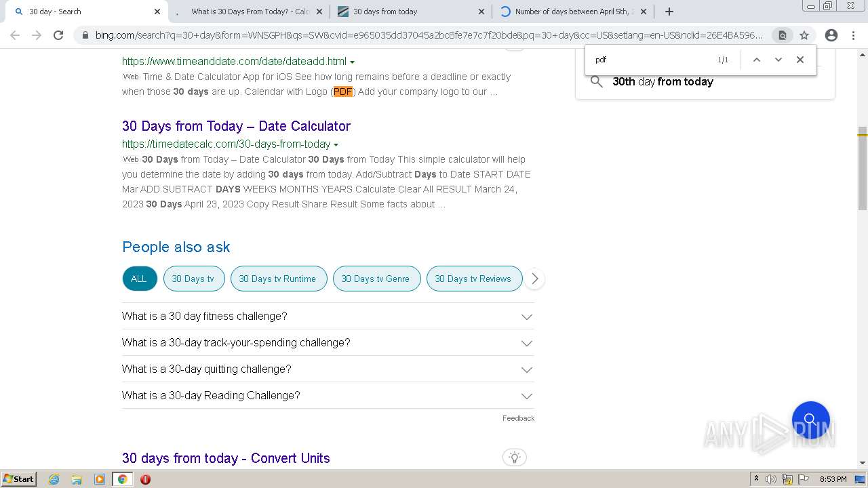Viewport: 868px width, 488px height.
Task: Open File Explorer from the taskbar
Action: click(x=77, y=479)
